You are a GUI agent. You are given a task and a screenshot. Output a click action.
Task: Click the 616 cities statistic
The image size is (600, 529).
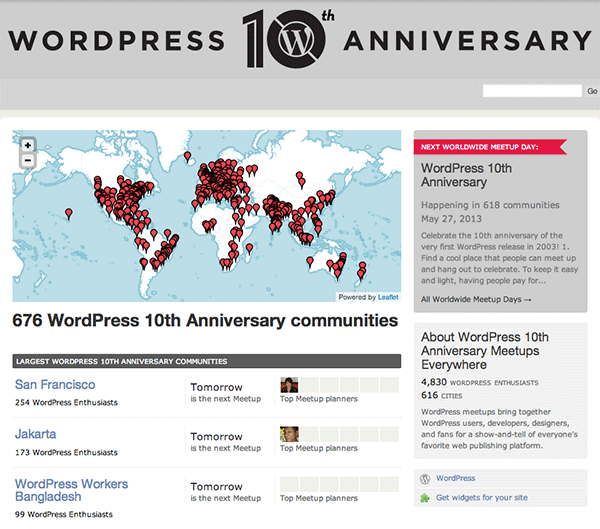point(442,395)
